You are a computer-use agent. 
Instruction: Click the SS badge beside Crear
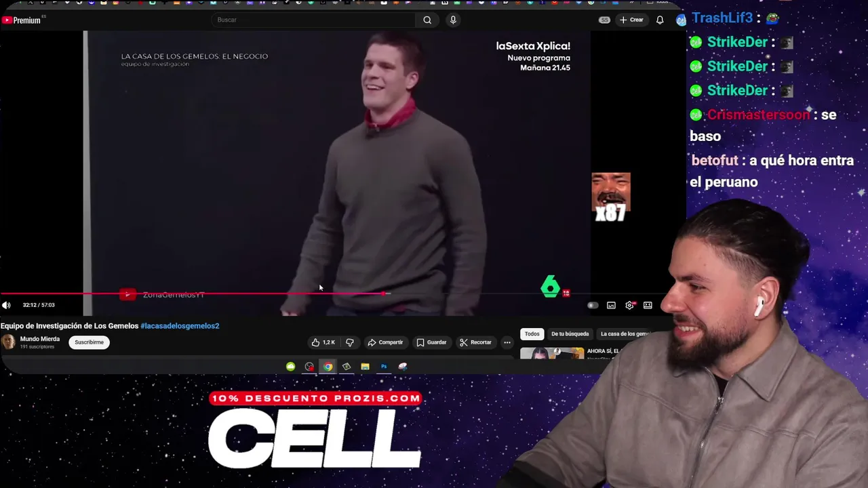pos(604,20)
